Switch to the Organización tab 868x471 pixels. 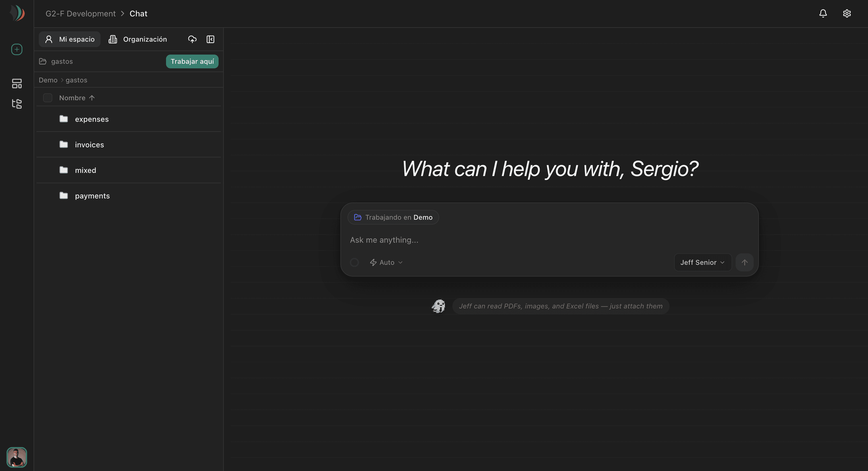[138, 39]
